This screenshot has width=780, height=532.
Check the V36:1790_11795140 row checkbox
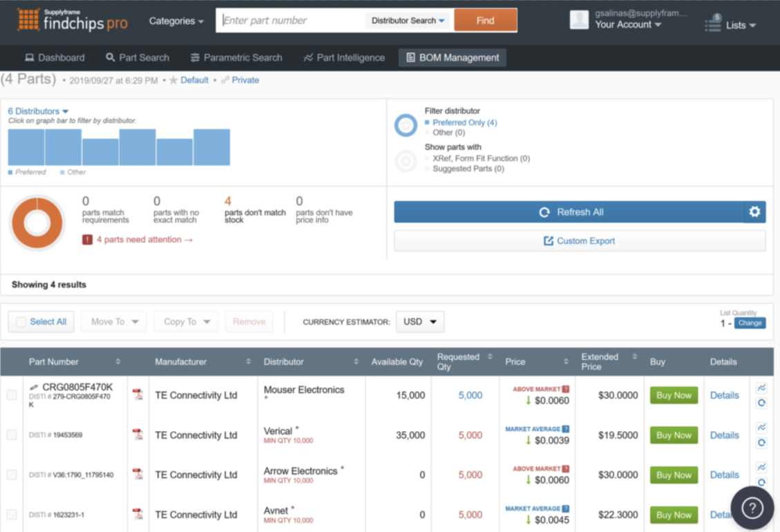coord(12,474)
